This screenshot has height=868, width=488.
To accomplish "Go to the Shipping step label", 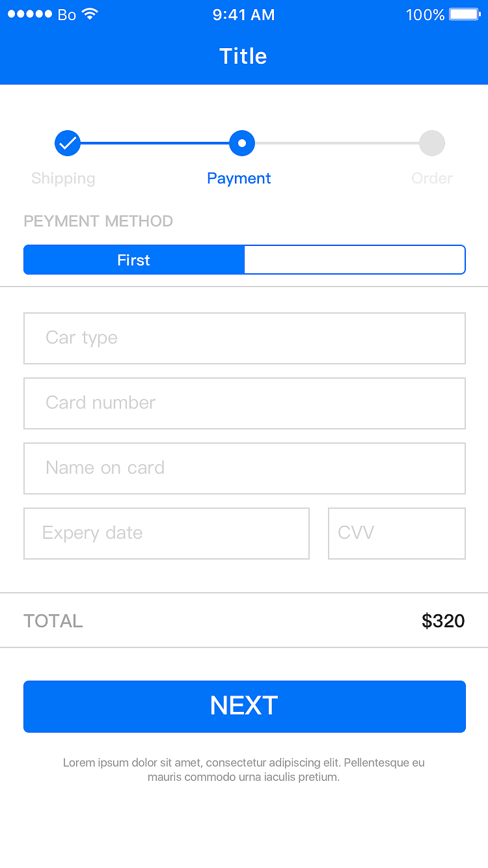I will [x=63, y=178].
